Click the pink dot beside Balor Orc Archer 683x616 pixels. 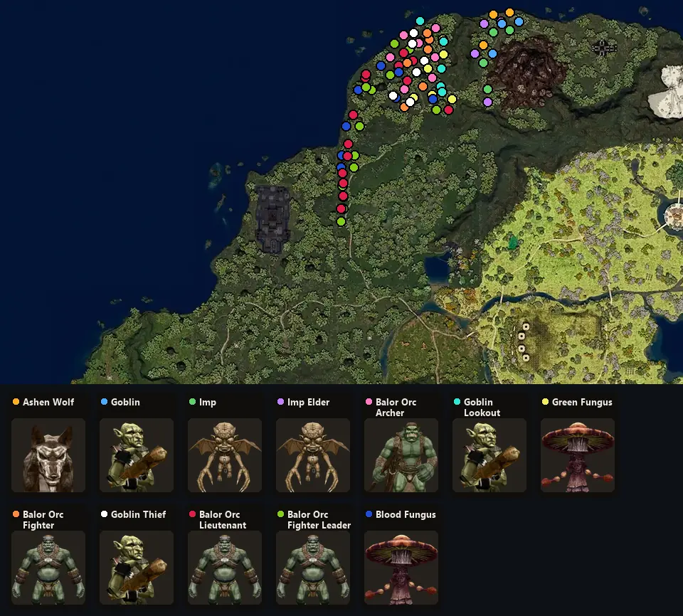369,402
